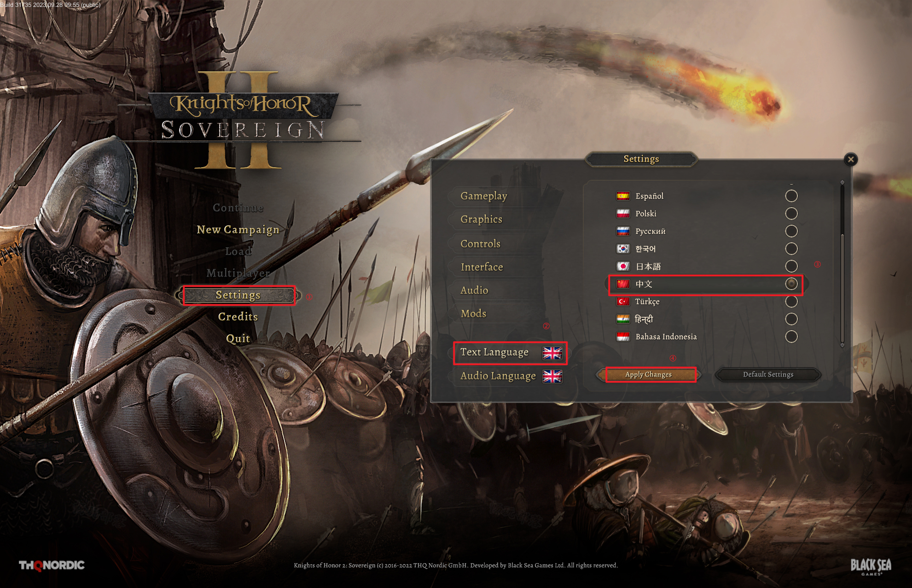Open the Audio Language selector

click(x=511, y=376)
